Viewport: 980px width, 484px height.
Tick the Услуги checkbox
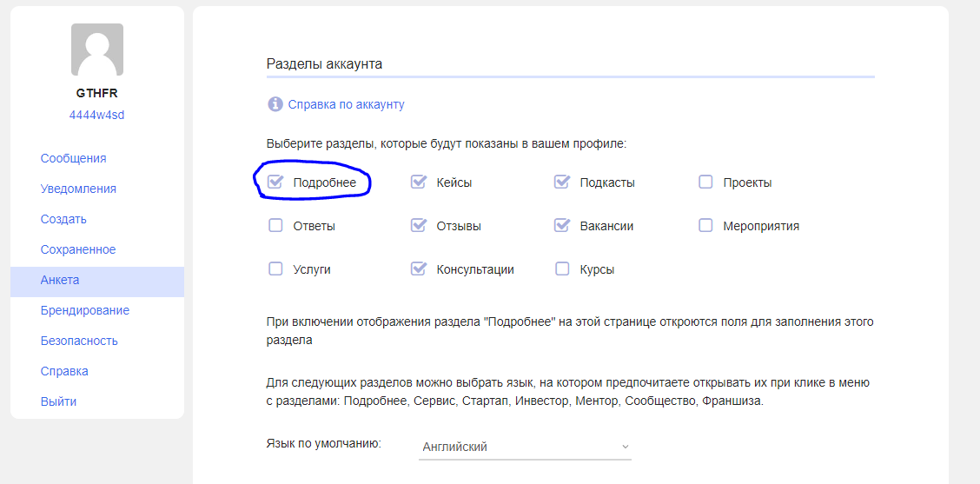pyautogui.click(x=276, y=269)
